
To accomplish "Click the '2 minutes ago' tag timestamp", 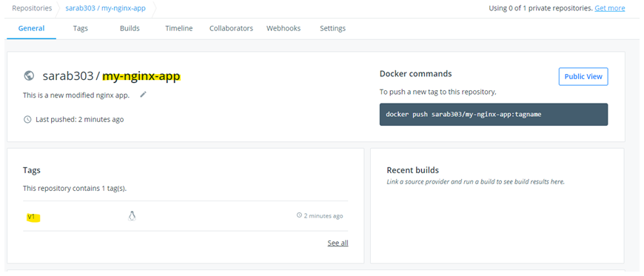I will click(323, 215).
